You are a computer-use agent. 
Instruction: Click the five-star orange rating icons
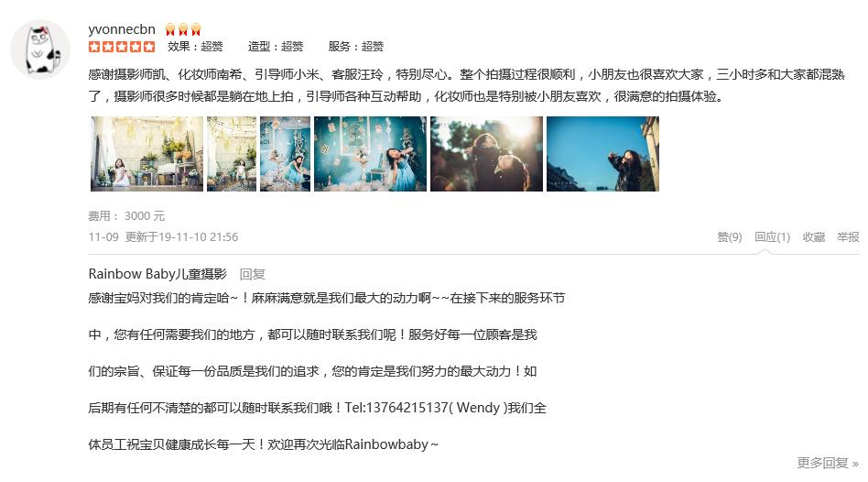(122, 47)
